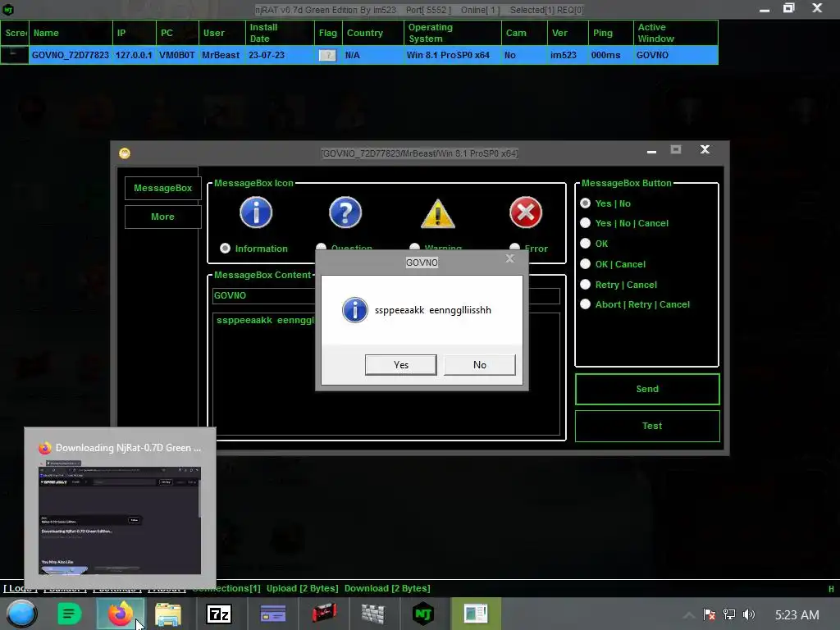This screenshot has height=630, width=840.
Task: Click No in the GOVNO popup
Action: click(479, 365)
